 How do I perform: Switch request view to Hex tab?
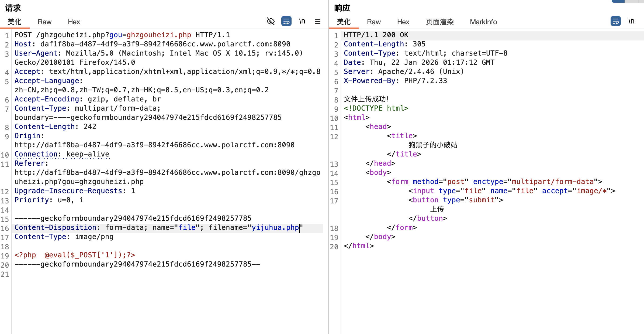coord(74,22)
